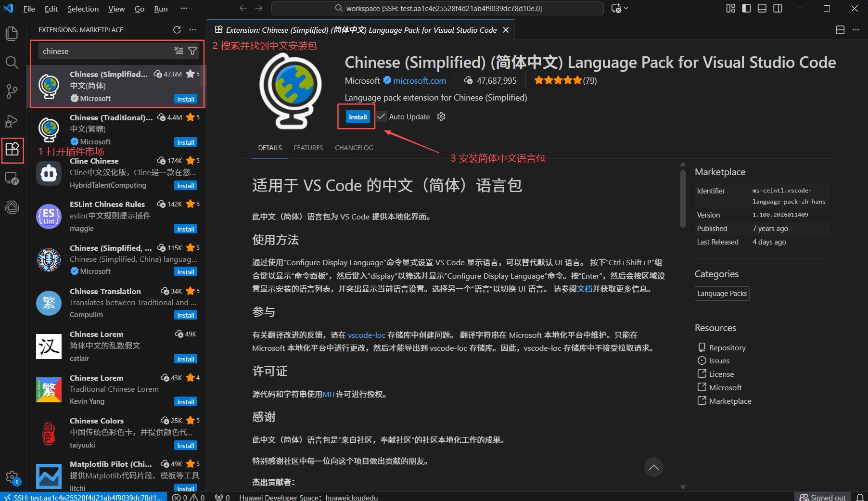Toggle the Auto Update checkbox
Image resolution: width=868 pixels, height=501 pixels.
pos(382,116)
